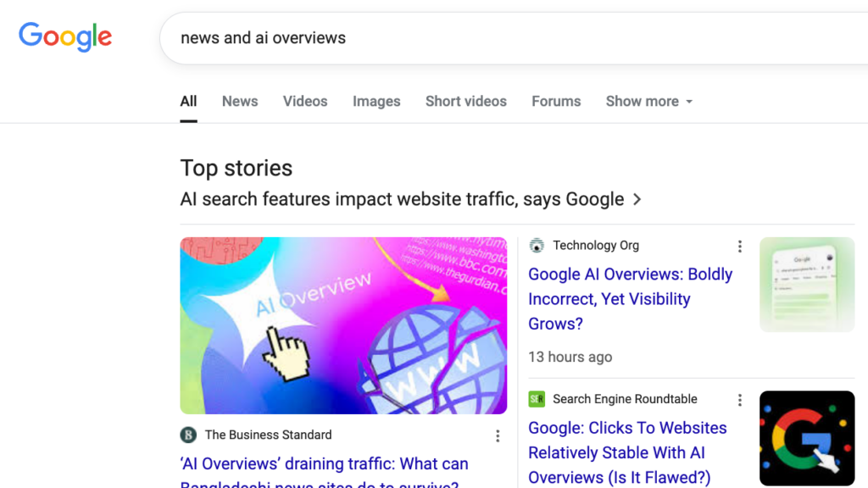868x488 pixels.
Task: Switch to the Videos tab
Action: pos(305,102)
